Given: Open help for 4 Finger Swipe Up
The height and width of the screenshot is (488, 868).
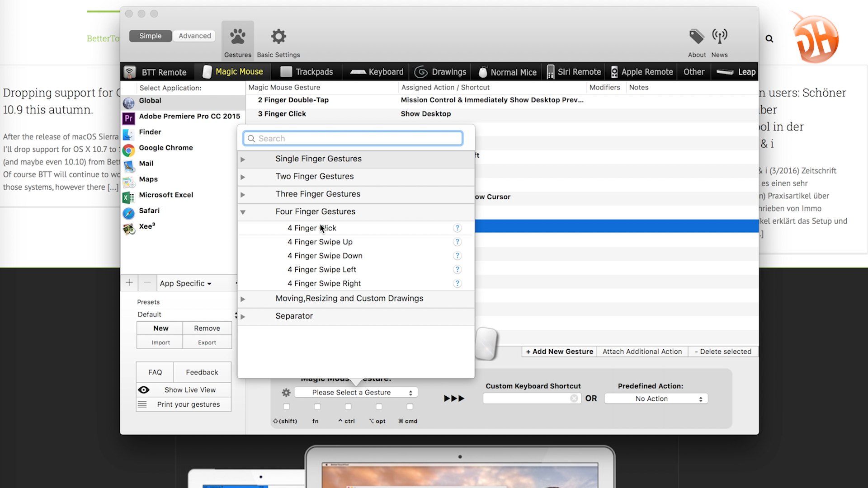Looking at the screenshot, I should click(x=457, y=242).
